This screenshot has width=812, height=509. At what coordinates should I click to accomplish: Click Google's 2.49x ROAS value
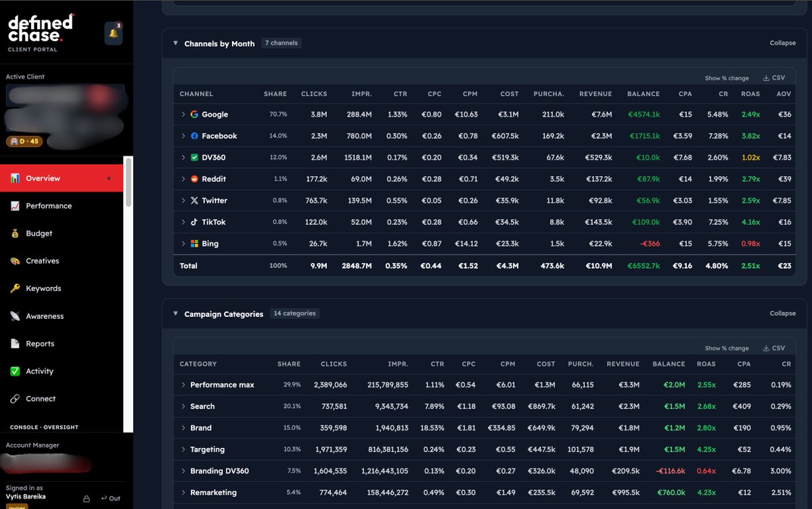[750, 114]
